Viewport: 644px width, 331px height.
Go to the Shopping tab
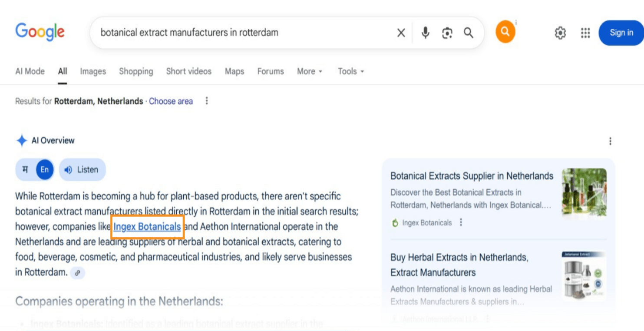click(136, 71)
